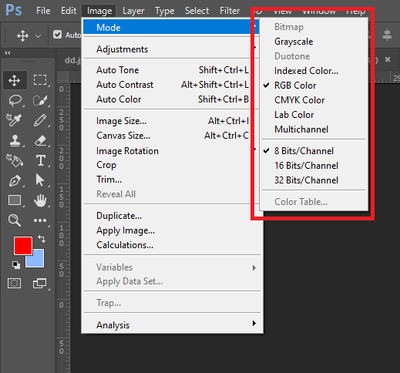400x373 pixels.
Task: Toggle the Auto-Select checkbox
Action: [x=58, y=35]
